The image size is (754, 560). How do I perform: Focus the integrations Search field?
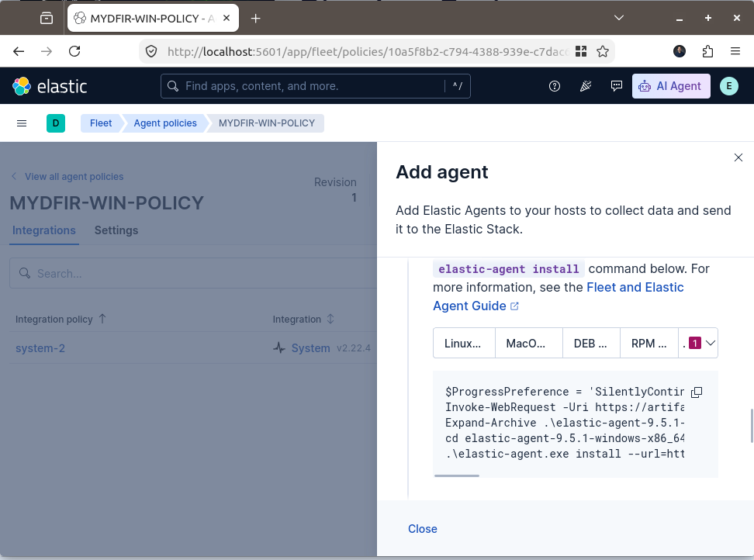coord(193,274)
